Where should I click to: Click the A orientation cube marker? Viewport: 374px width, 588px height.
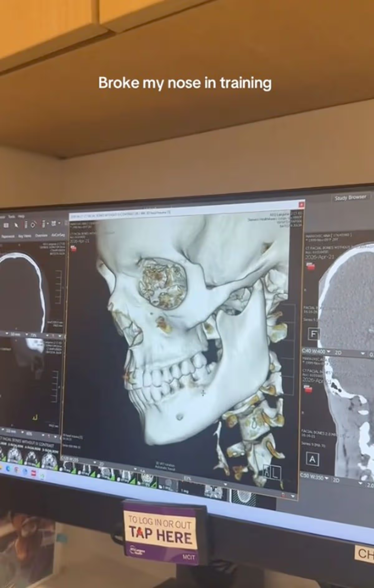coord(312,459)
